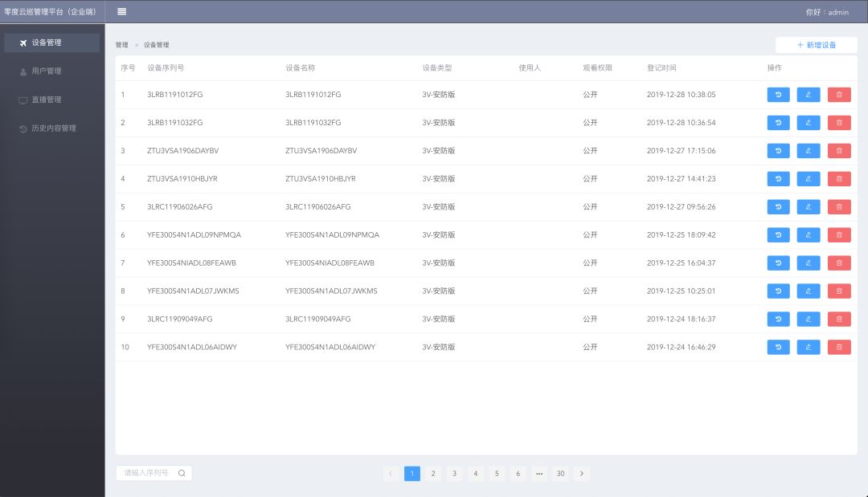The height and width of the screenshot is (497, 868).
Task: Expand more pages via ellipsis button
Action: point(538,474)
